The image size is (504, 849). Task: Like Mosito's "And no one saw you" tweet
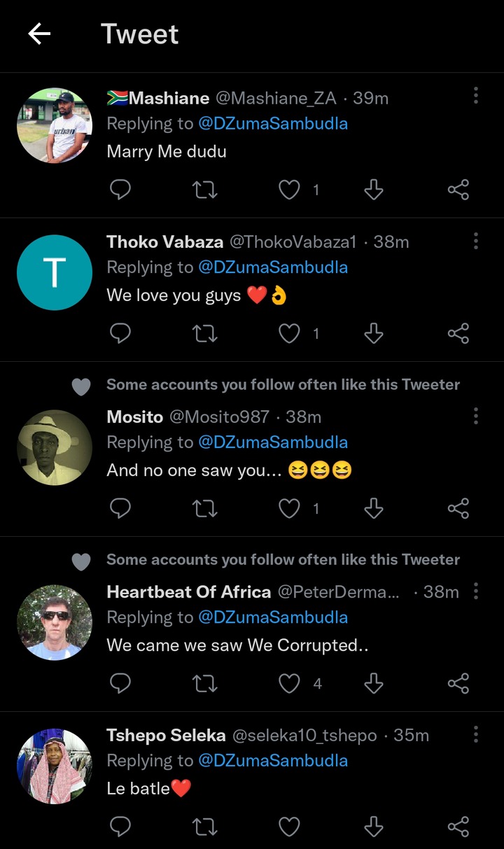click(x=289, y=509)
